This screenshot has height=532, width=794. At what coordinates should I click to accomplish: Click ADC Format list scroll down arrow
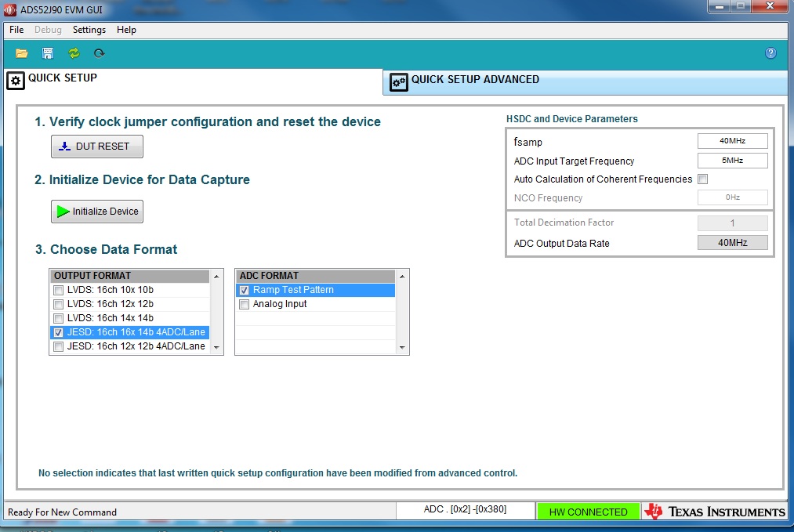[402, 347]
